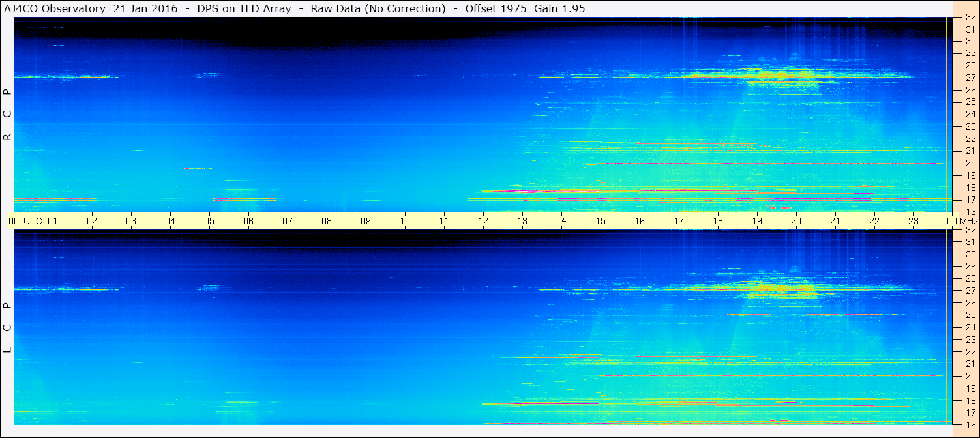Click the 21 frequency label on LCP scale

(970, 364)
